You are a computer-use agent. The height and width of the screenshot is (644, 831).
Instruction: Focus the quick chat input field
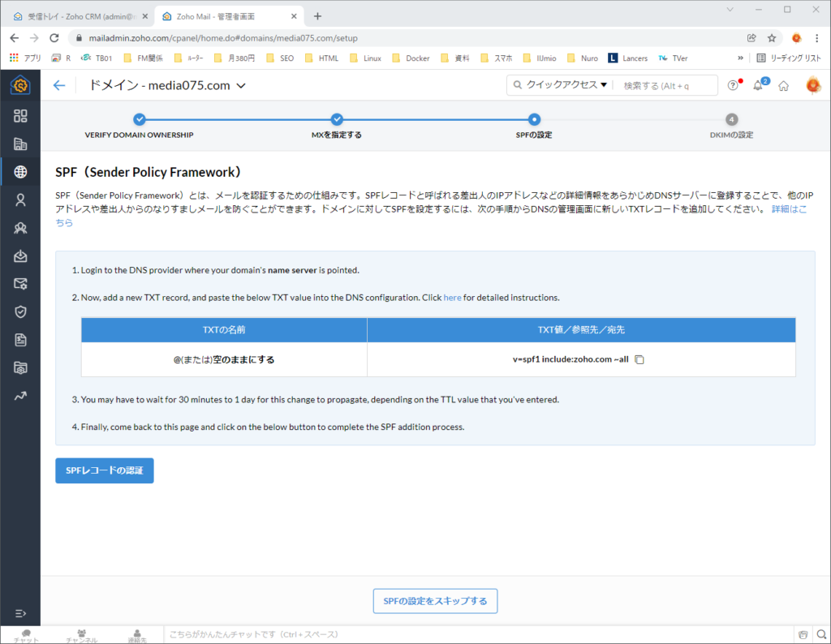479,634
